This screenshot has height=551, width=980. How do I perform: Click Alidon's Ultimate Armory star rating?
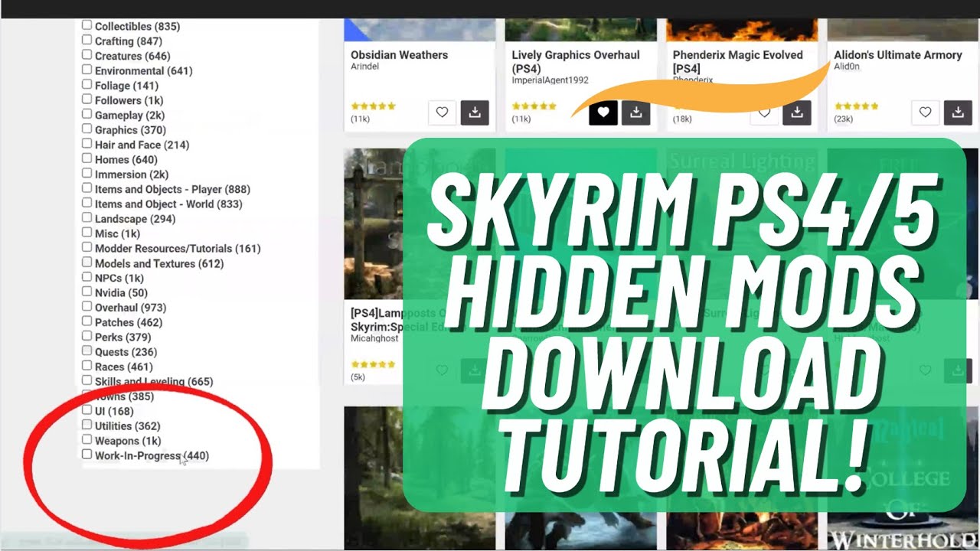click(x=856, y=106)
